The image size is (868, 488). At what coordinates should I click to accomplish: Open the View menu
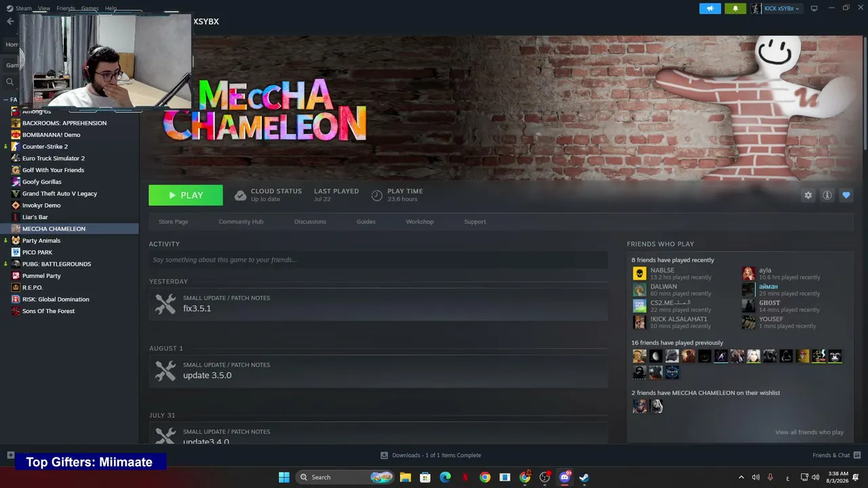(44, 8)
